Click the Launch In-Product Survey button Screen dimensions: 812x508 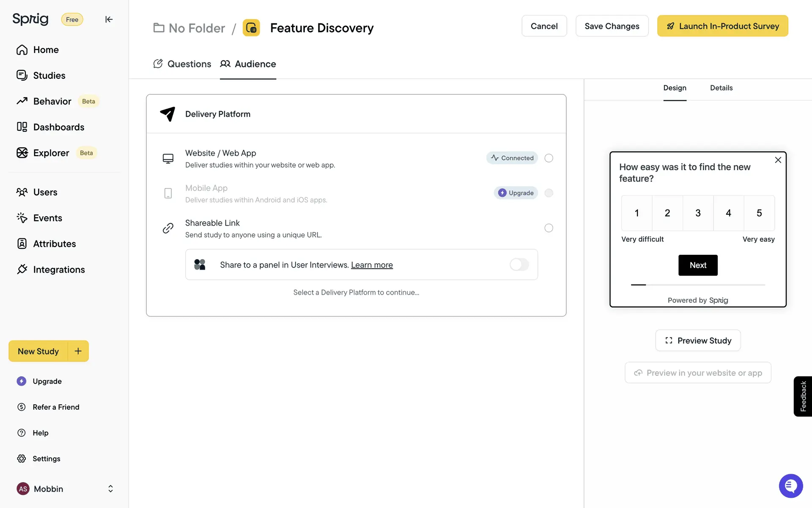tap(722, 26)
